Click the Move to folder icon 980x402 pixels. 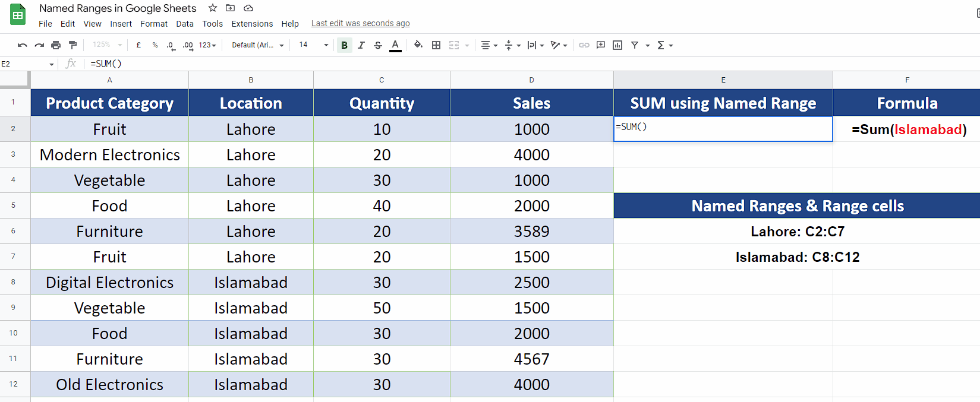pos(231,8)
